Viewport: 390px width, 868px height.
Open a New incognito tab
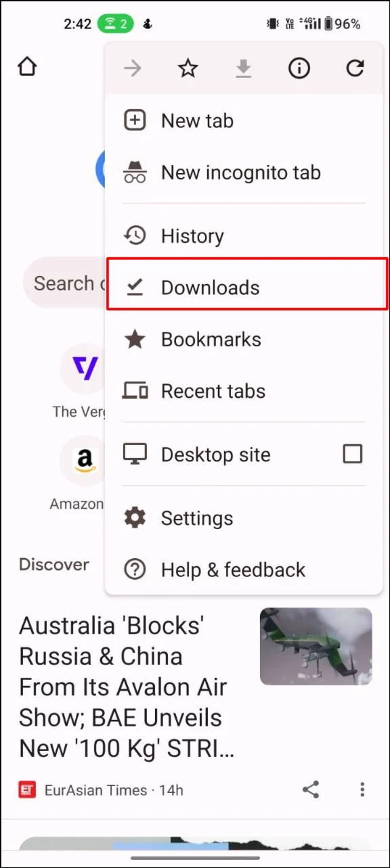coord(244,173)
